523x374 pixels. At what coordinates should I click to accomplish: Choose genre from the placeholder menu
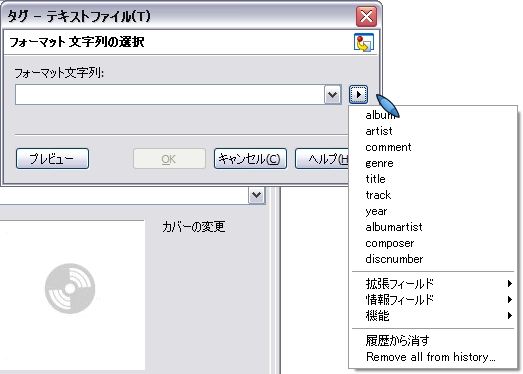tap(433, 163)
